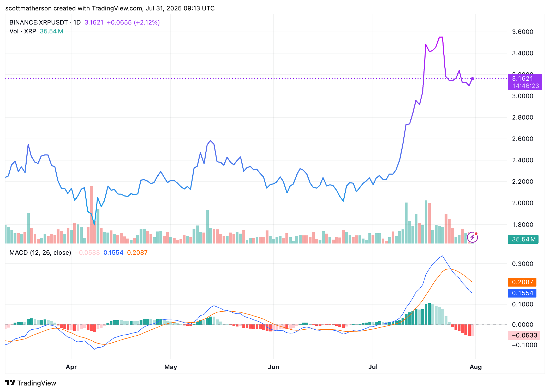Click the blue 0.1554 MACD axis label
Viewport: 550px width, 392px height.
pos(522,293)
